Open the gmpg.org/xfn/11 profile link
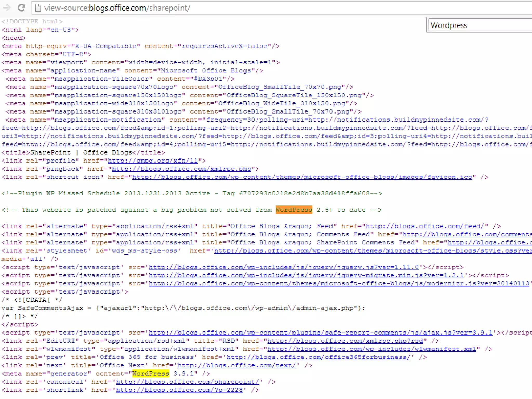This screenshot has width=532, height=399. click(153, 161)
